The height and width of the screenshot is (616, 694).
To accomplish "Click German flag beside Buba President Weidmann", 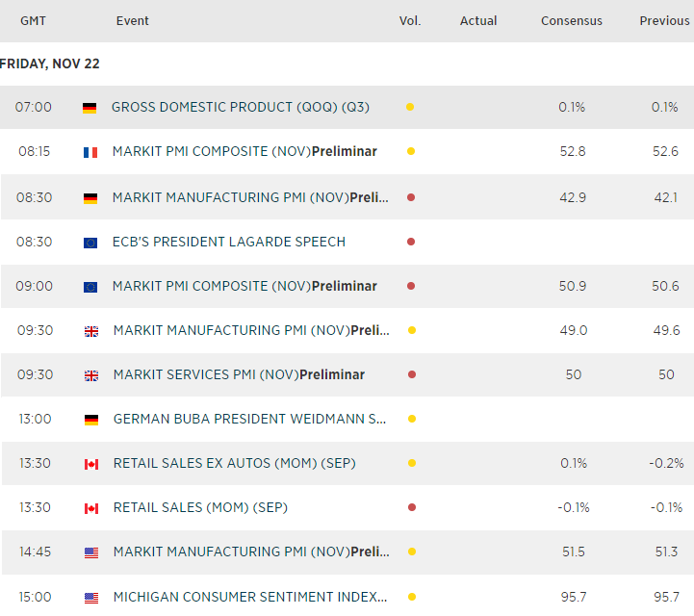I will click(x=91, y=420).
